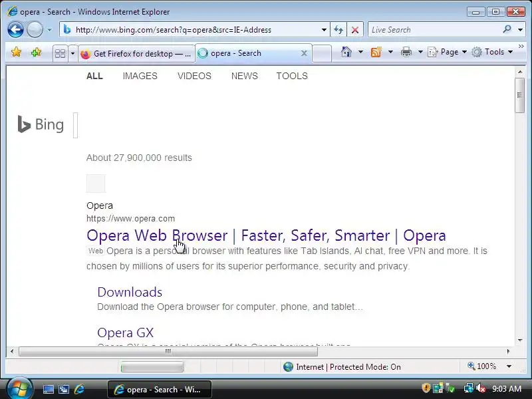Close the opera - Search tab
Screen dimensions: 532x399
pos(305,53)
